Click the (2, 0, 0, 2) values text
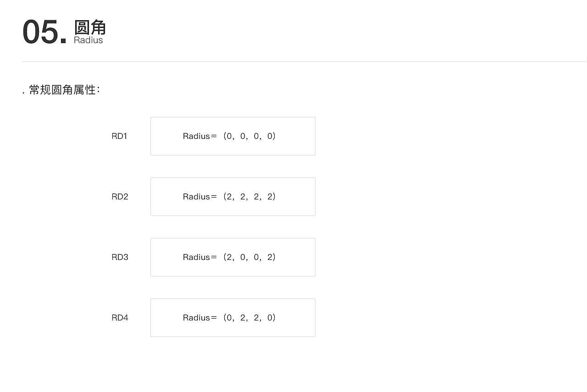 tap(250, 257)
